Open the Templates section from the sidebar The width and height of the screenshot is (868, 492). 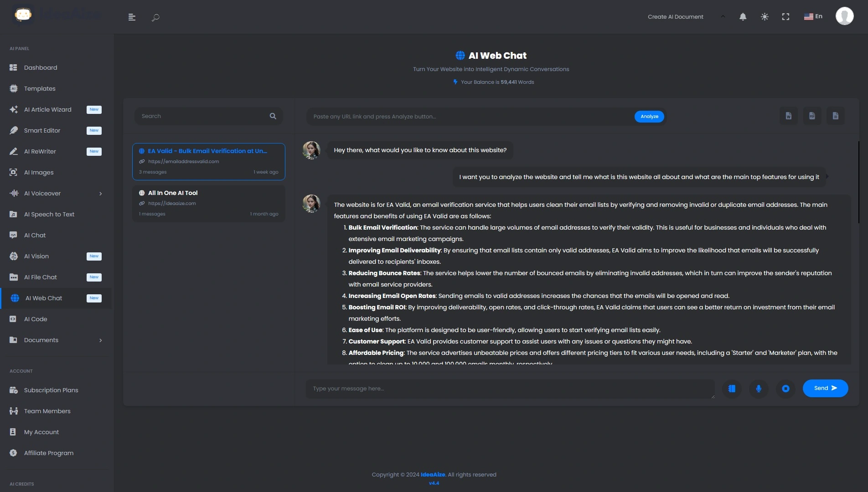coord(40,88)
